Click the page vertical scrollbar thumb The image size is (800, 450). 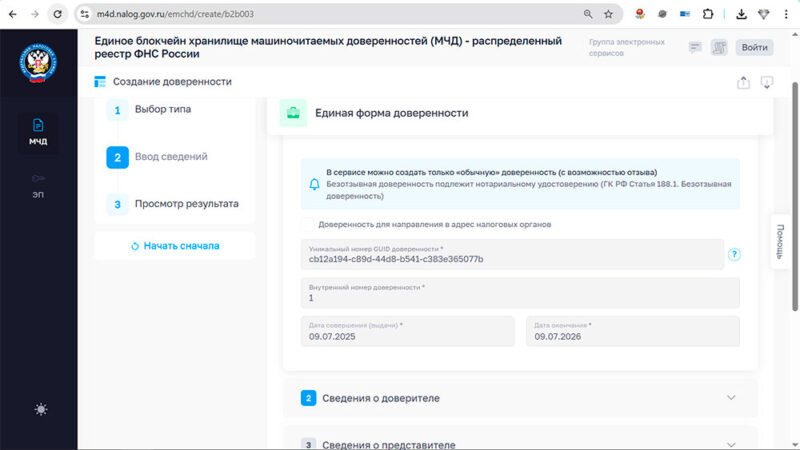click(x=794, y=196)
